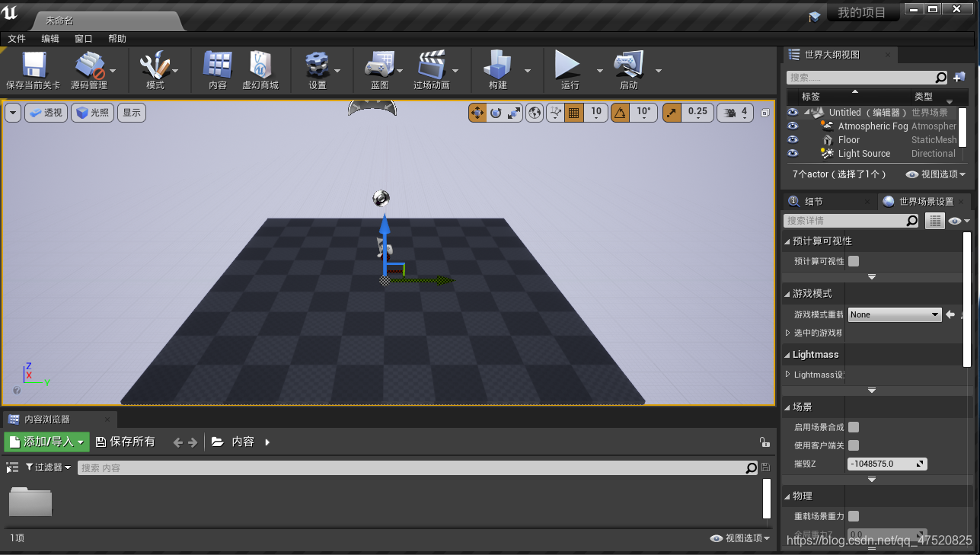Toggle rotation angle snapping in viewport
Screen dimensions: 980x555
(x=621, y=113)
